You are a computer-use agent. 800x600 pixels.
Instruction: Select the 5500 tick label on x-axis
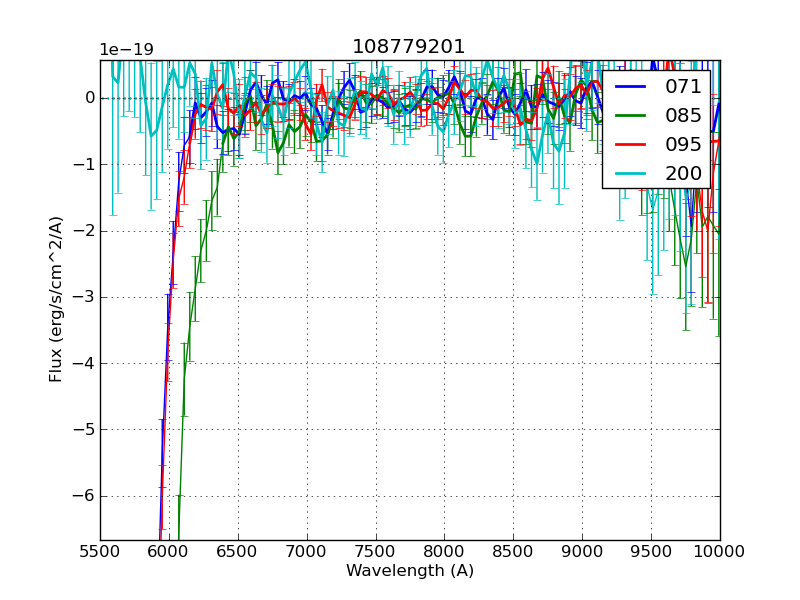click(x=100, y=549)
